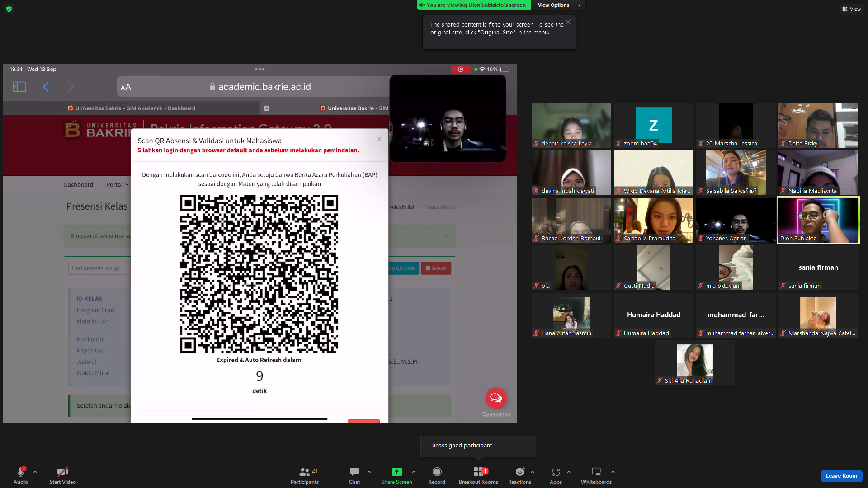This screenshot has width=868, height=488.
Task: Click the three-dot multitasking menu in the shared iPad
Action: click(x=259, y=70)
